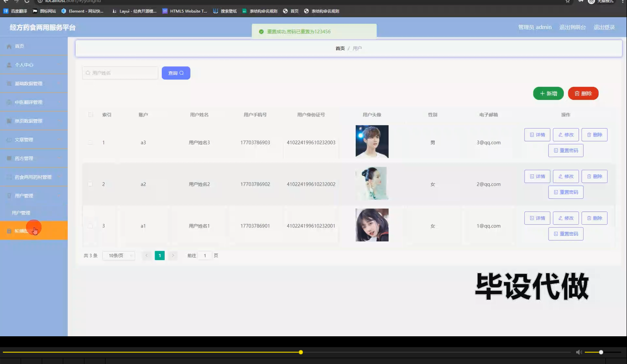
Task: Click the 文章管理 document icon
Action: click(8, 139)
